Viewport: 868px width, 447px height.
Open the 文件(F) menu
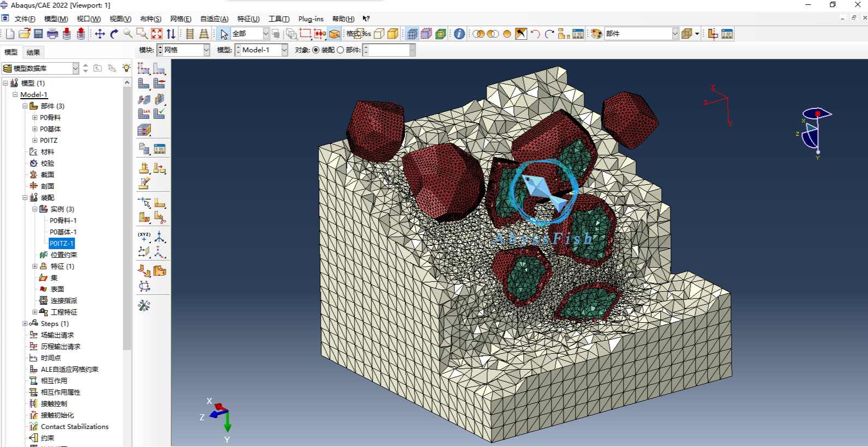coord(25,19)
